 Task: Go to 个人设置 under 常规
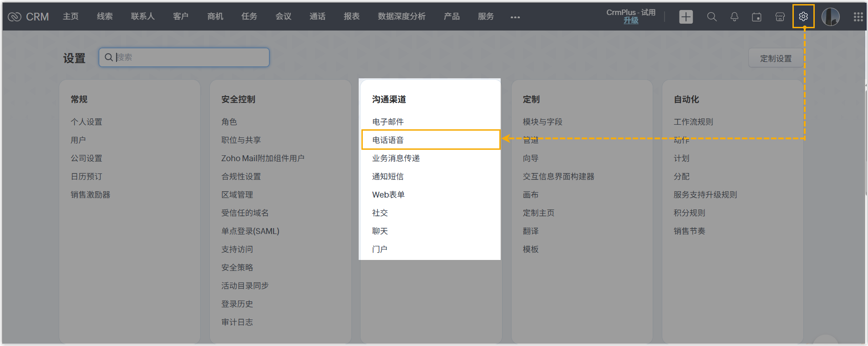pyautogui.click(x=86, y=122)
